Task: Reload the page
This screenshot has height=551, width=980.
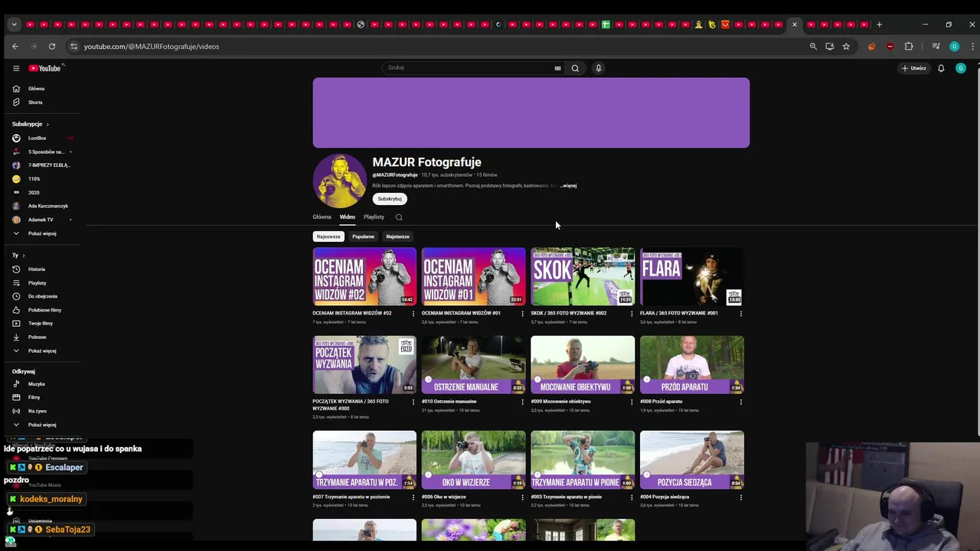Action: [x=52, y=47]
